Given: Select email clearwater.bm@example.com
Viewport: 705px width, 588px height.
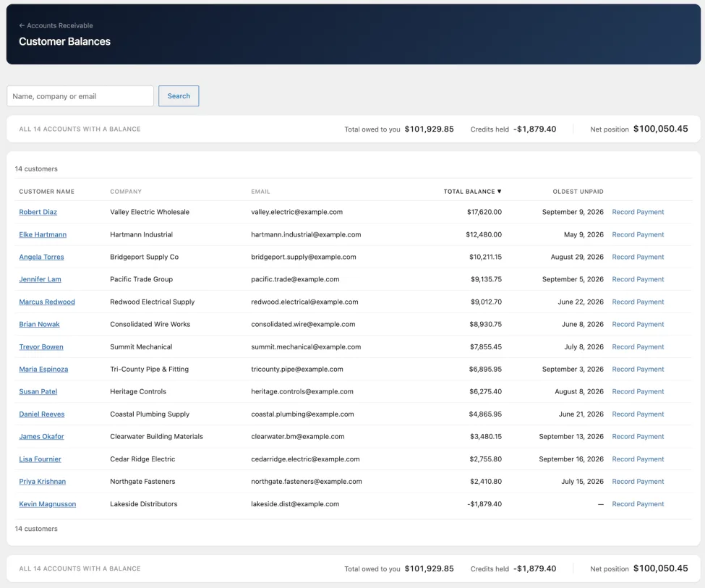Looking at the screenshot, I should click(x=298, y=436).
